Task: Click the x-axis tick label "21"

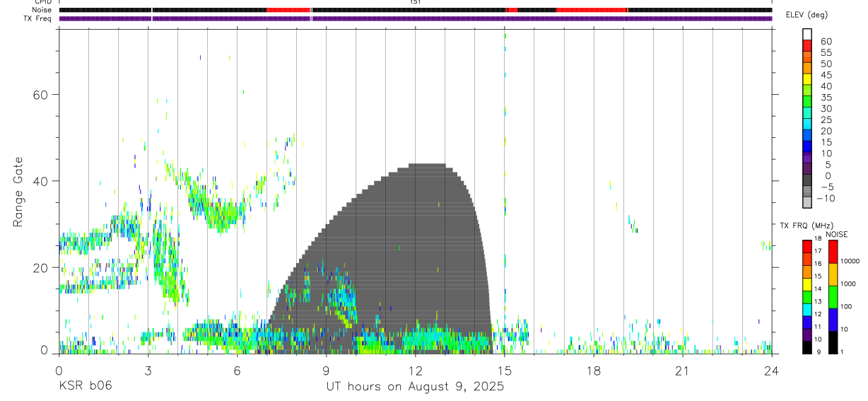Action: click(x=682, y=370)
